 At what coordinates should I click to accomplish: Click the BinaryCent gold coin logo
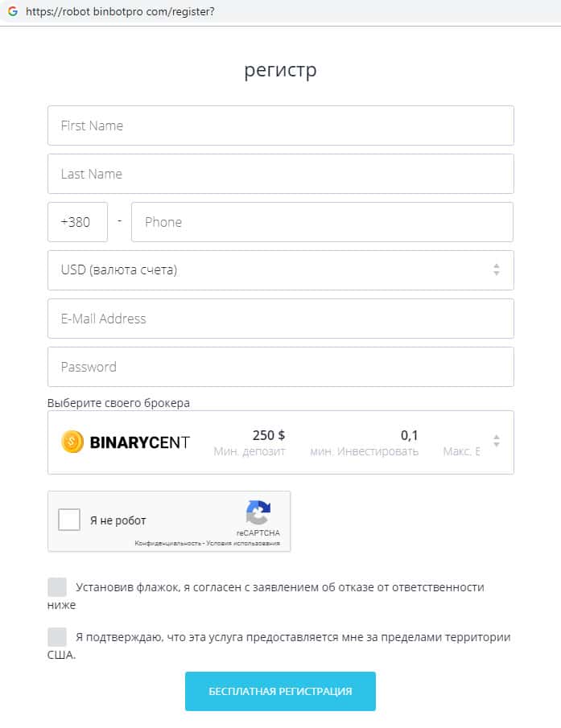[x=72, y=442]
